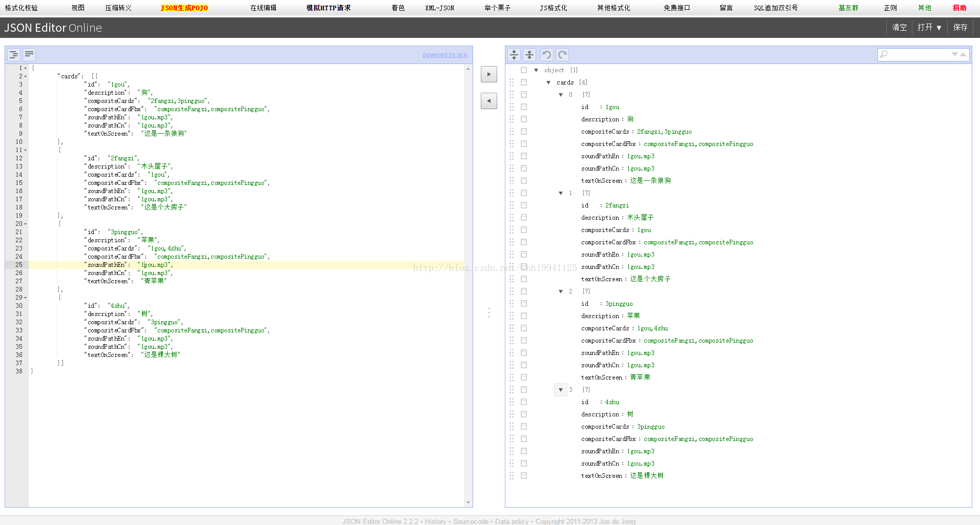Viewport: 980px width, 525px height.
Task: Click the 捐助 link in top bar
Action: 959,8
